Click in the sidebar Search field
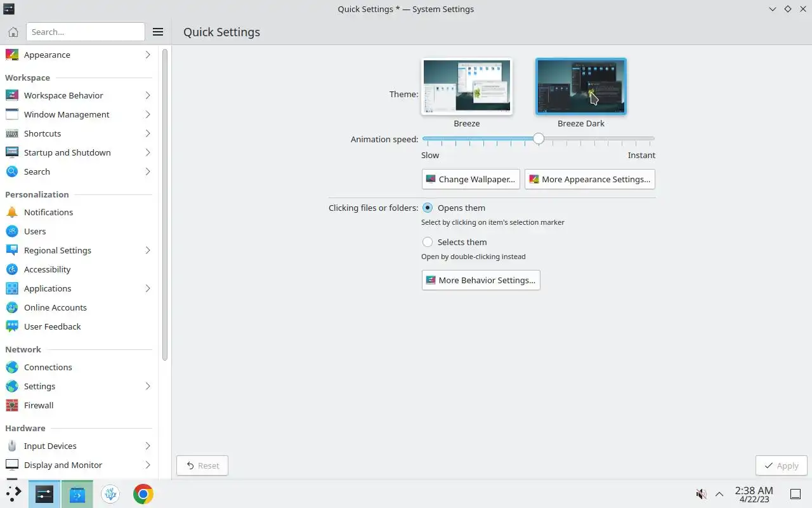Viewport: 812px width, 508px height. pyautogui.click(x=86, y=32)
